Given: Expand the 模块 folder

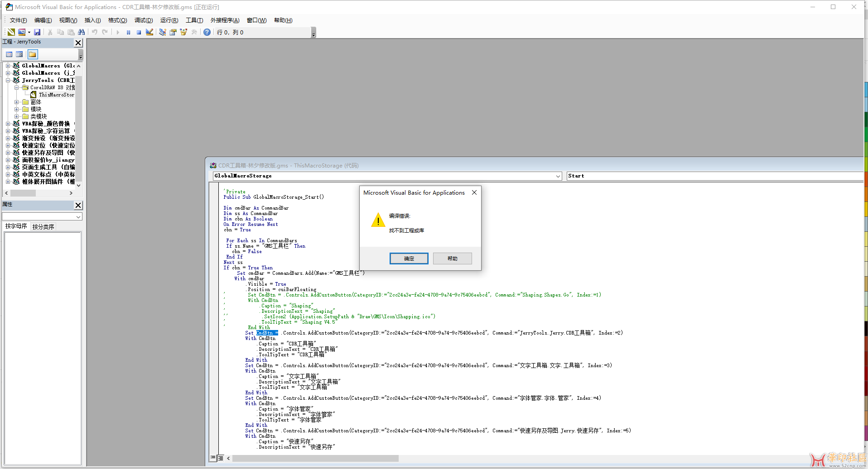Looking at the screenshot, I should pyautogui.click(x=16, y=109).
